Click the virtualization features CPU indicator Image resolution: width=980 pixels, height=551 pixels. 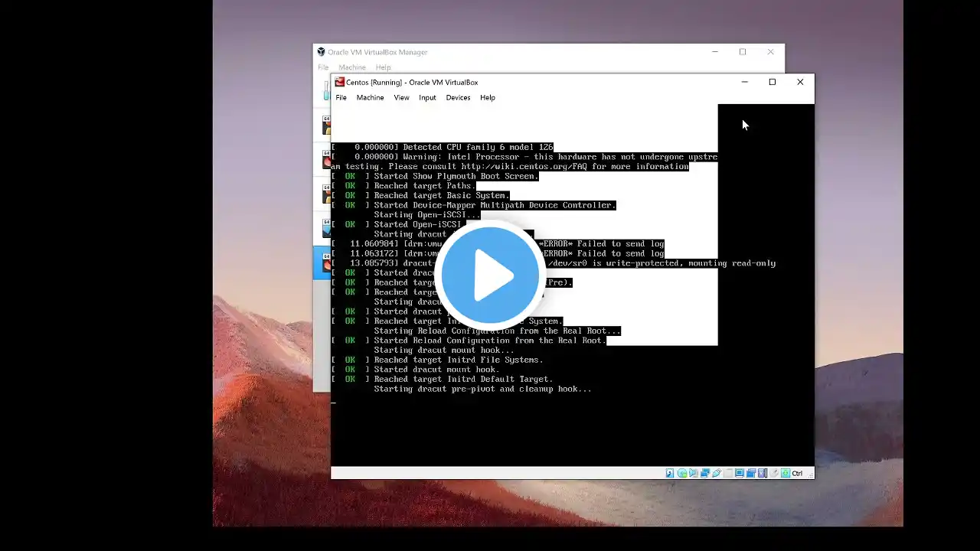pyautogui.click(x=763, y=473)
